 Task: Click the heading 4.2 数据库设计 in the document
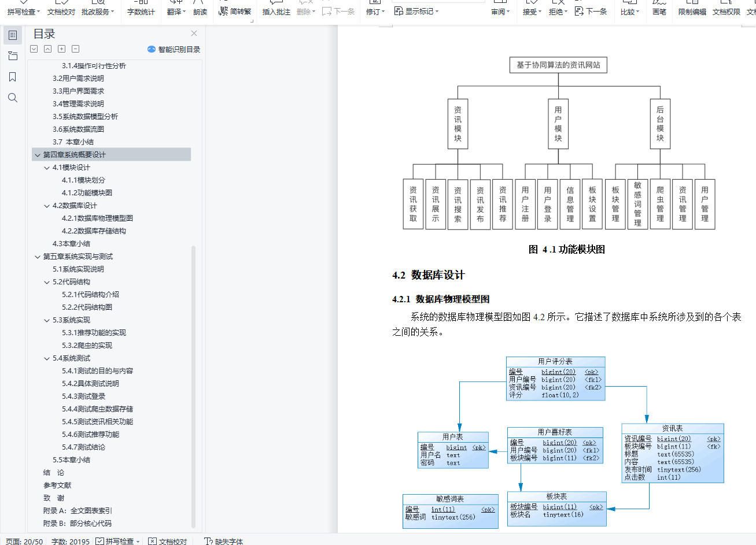[428, 275]
